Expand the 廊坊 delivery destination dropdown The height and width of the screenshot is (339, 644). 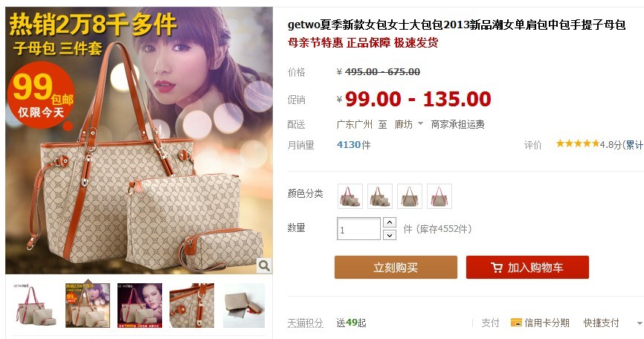pos(420,123)
